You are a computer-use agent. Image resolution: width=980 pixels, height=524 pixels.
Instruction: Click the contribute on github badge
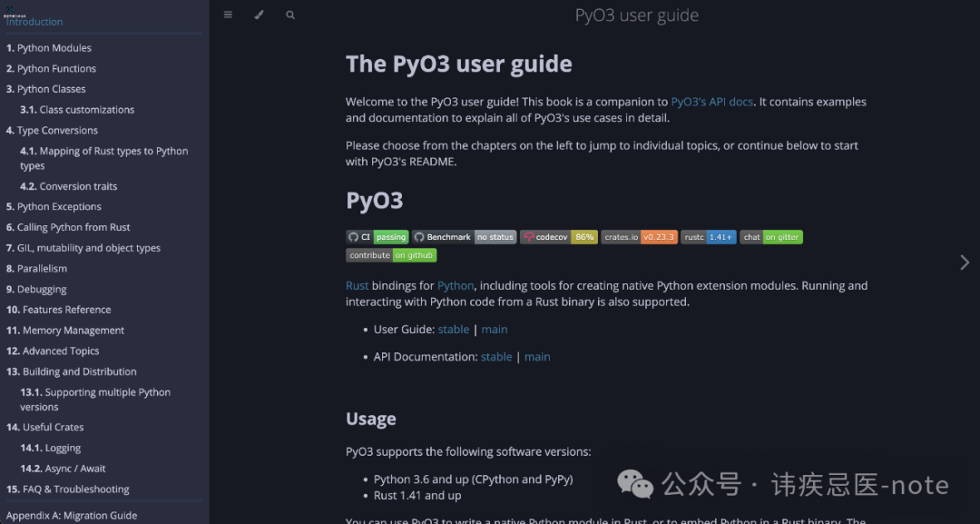(x=390, y=255)
